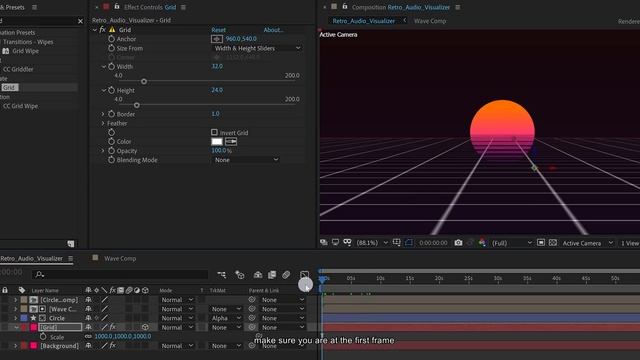Image resolution: width=640 pixels, height=360 pixels.
Task: Click the graph editor icon
Action: (304, 275)
